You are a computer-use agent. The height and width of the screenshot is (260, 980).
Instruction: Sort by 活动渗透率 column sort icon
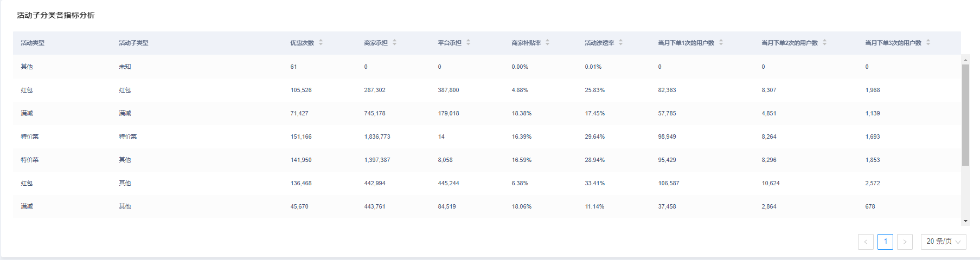pos(620,42)
